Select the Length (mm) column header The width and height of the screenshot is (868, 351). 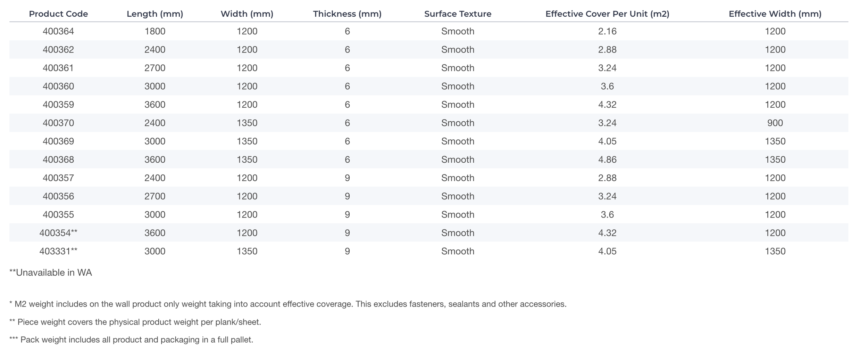(155, 14)
